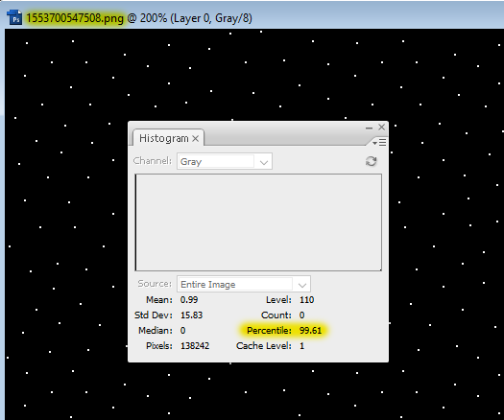The height and width of the screenshot is (420, 504).
Task: Close the Histogram floating panel
Action: click(x=381, y=128)
